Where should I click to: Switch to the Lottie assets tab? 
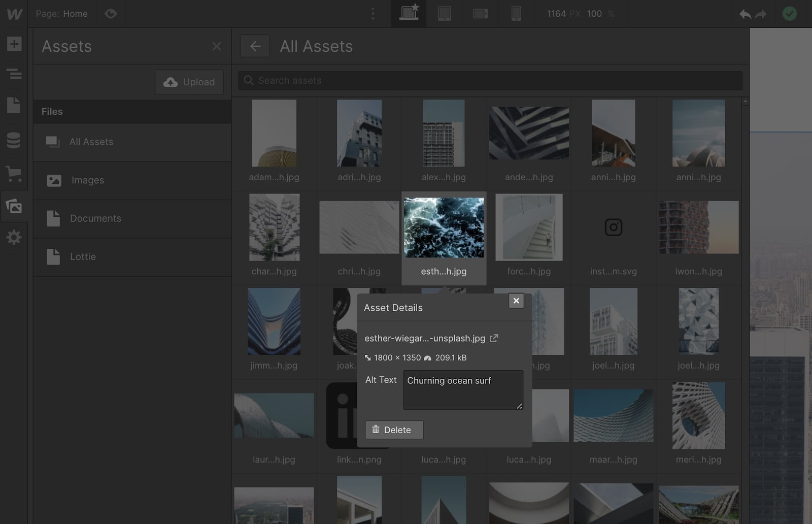(82, 257)
